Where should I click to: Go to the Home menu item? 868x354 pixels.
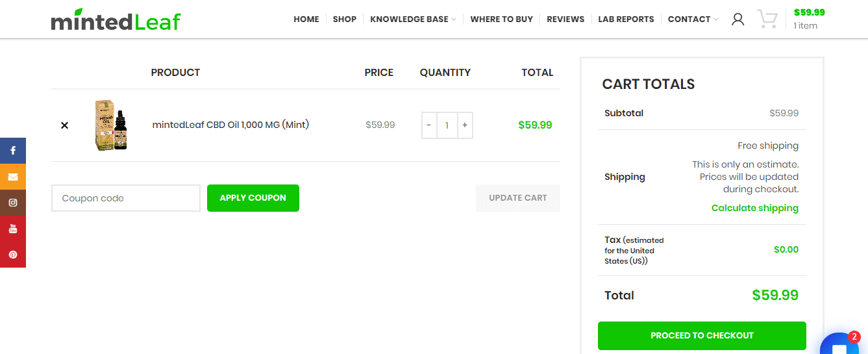[306, 19]
